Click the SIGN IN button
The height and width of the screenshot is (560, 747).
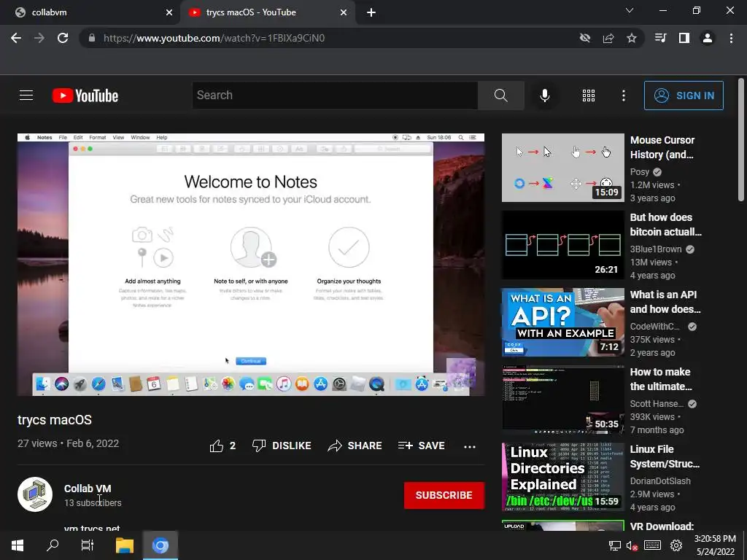pos(684,96)
